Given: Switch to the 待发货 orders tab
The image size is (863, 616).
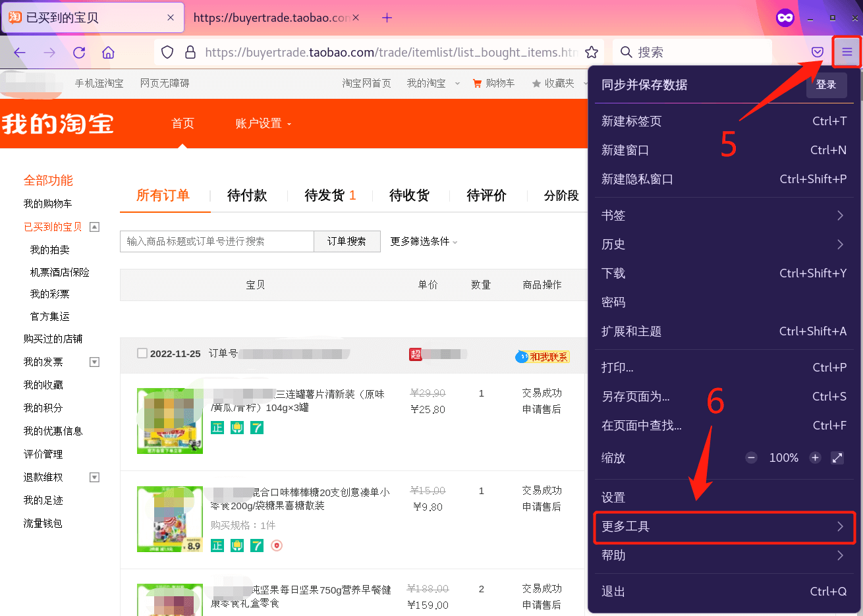Looking at the screenshot, I should tap(330, 195).
